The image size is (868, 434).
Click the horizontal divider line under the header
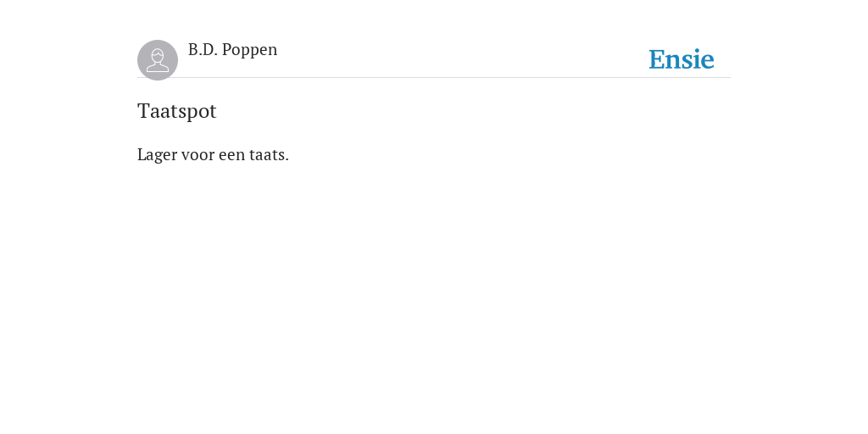tap(434, 77)
